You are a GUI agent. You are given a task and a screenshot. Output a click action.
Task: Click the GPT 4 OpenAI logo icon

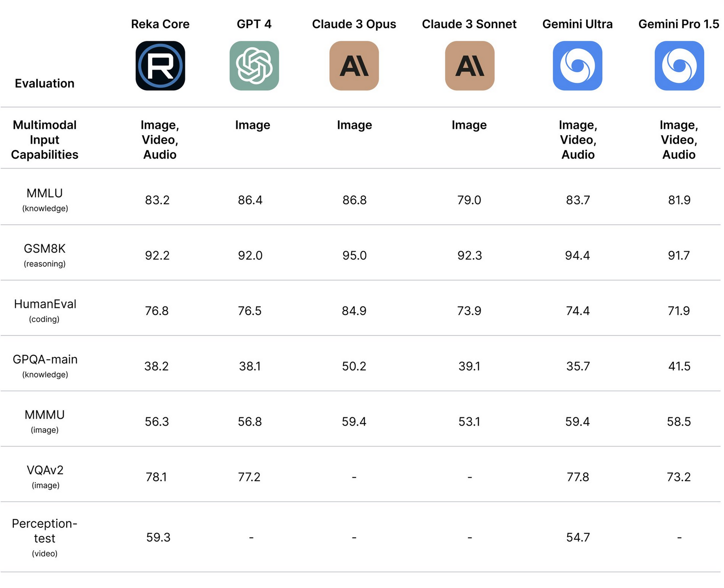coord(254,66)
